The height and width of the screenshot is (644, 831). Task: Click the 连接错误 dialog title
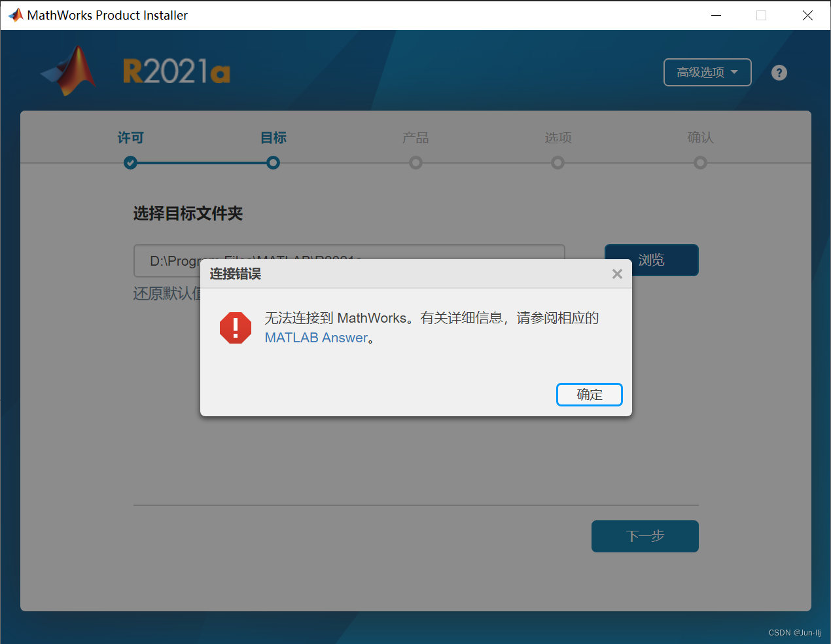point(235,274)
